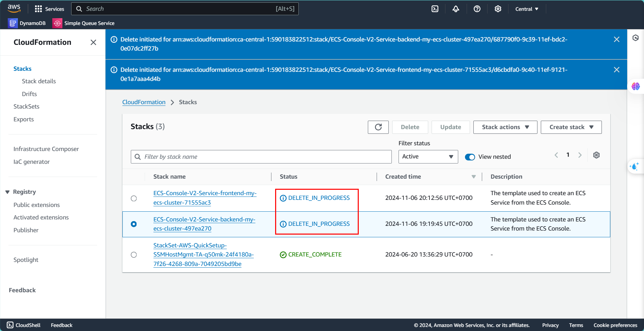The width and height of the screenshot is (644, 331).
Task: Collapse the Registry section
Action: (x=7, y=192)
